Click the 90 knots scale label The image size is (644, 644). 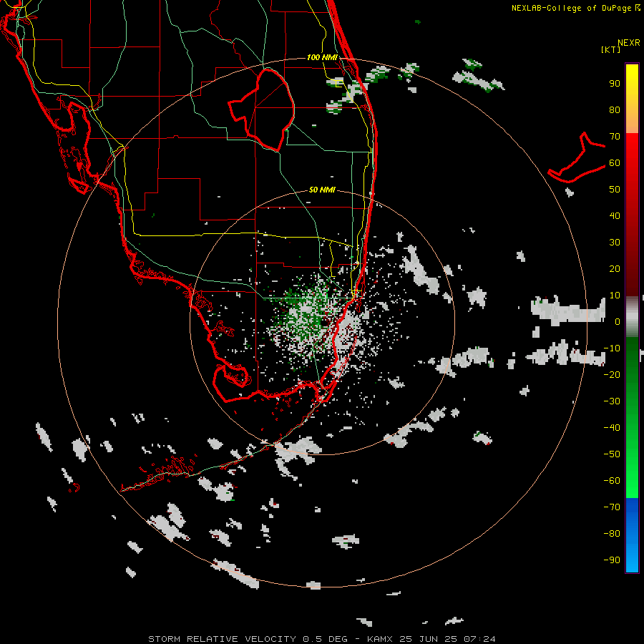[x=615, y=84]
